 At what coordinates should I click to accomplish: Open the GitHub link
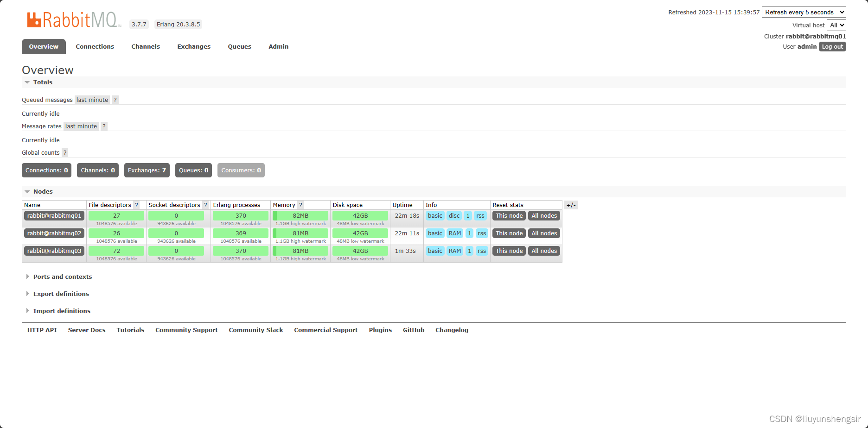click(414, 330)
